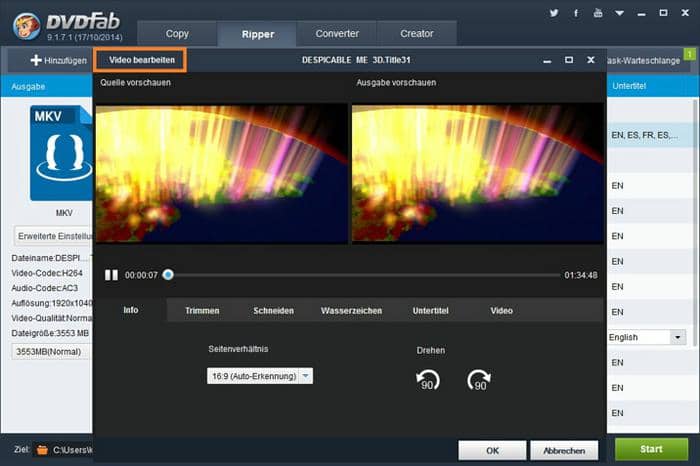Click the Untertitel column header
The height and width of the screenshot is (466, 700).
(629, 86)
